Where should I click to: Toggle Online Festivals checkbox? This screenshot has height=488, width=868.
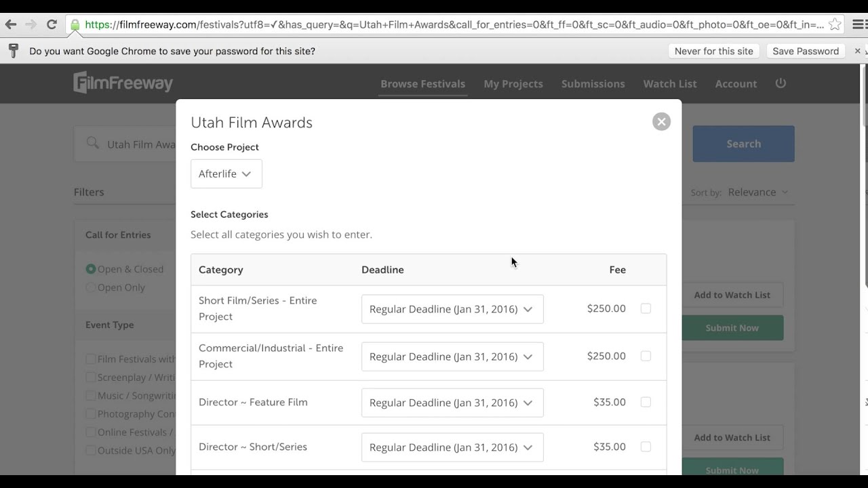coord(91,432)
